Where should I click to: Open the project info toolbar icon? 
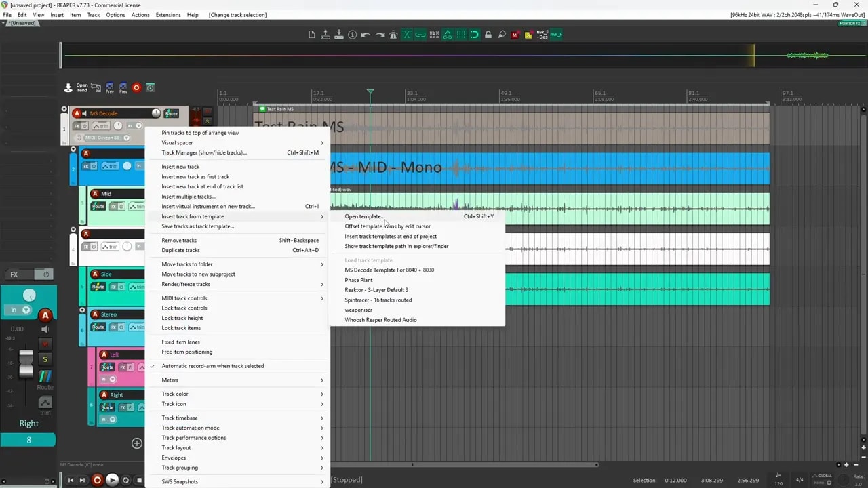[x=353, y=35]
